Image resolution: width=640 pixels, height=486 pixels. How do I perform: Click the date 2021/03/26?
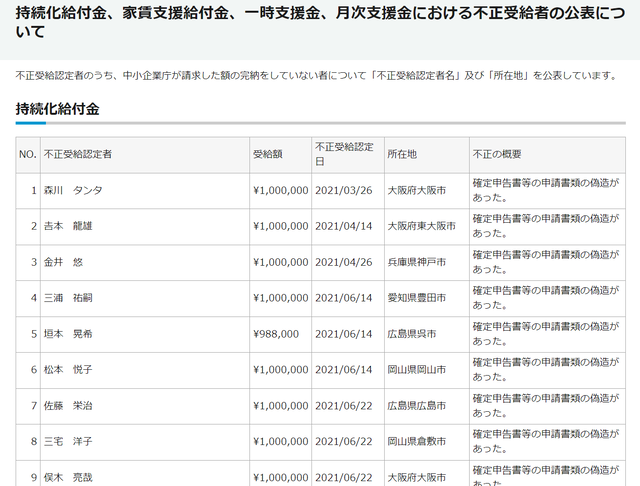pos(344,191)
